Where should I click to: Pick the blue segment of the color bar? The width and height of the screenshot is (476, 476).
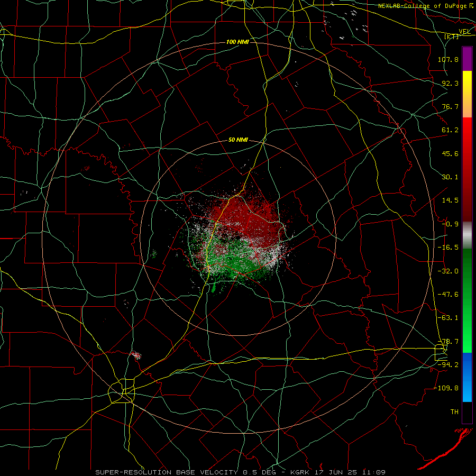click(467, 377)
